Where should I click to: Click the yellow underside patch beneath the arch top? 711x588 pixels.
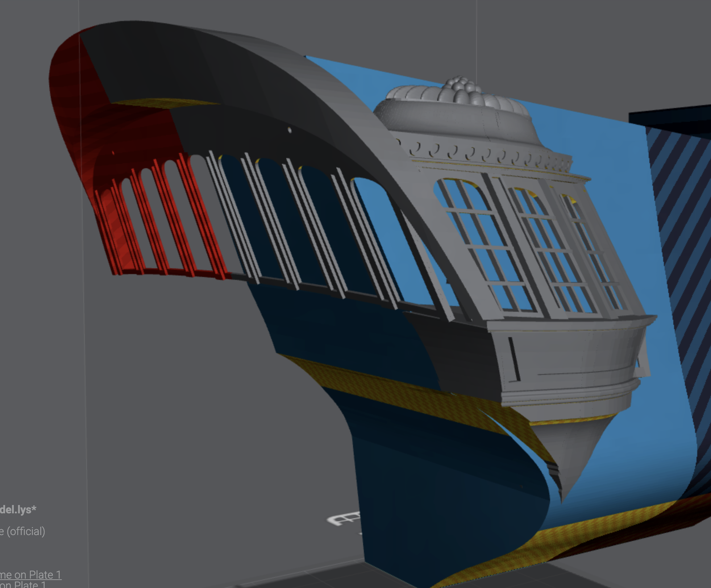pyautogui.click(x=163, y=103)
